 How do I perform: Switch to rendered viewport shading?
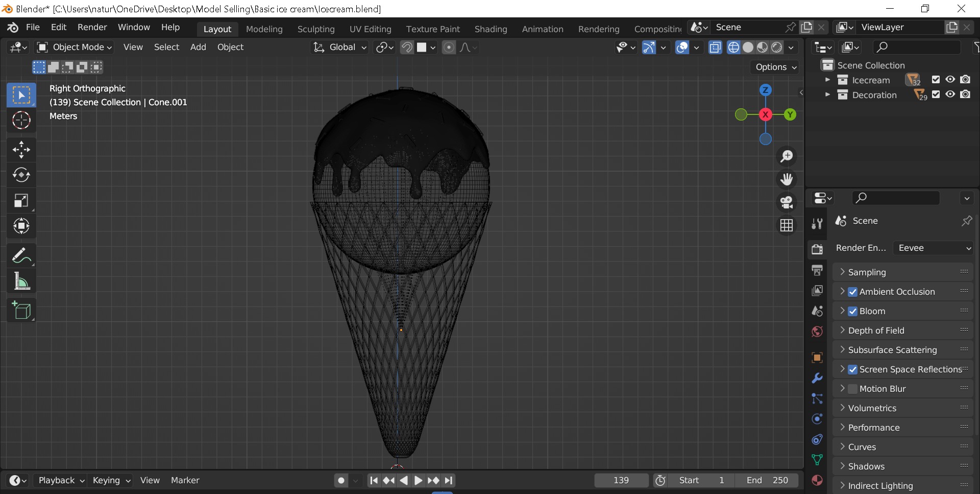click(776, 48)
